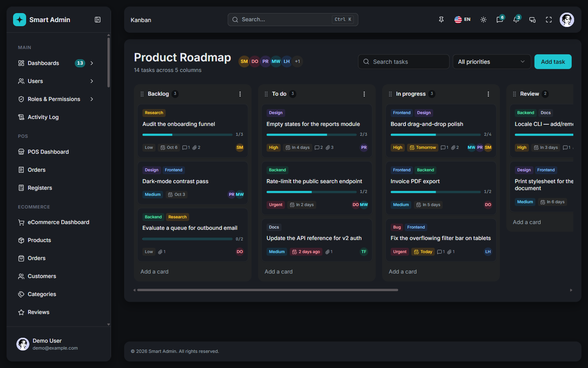Grab the Backlog column drag handle

tap(142, 94)
